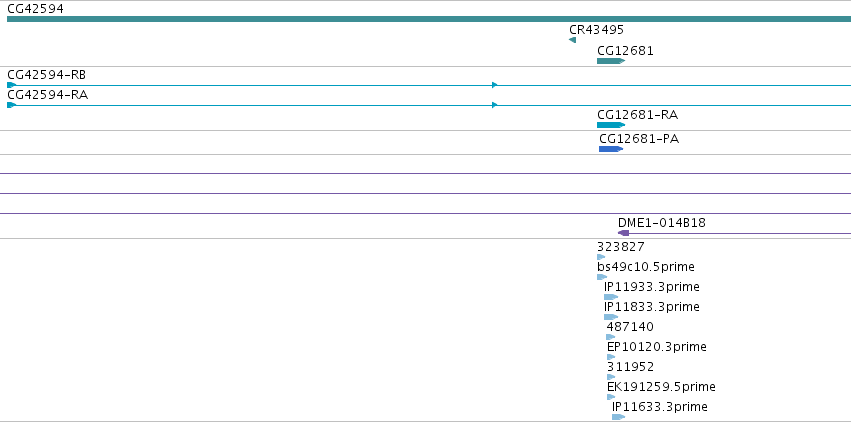Select the 323827 feature glyph
The height and width of the screenshot is (422, 851).
pyautogui.click(x=601, y=257)
